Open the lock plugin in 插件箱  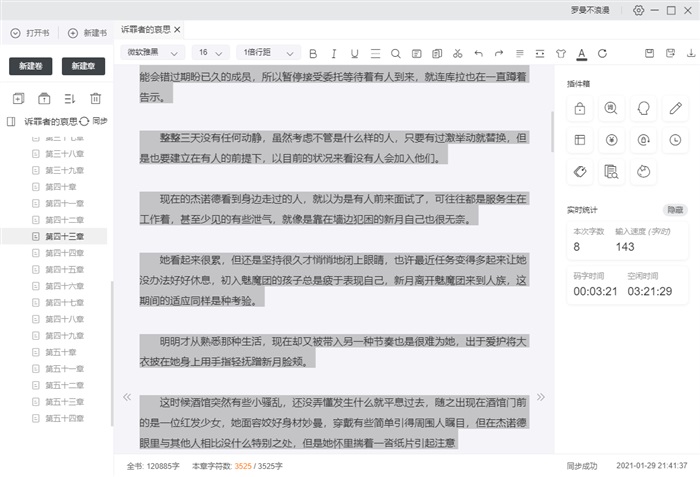pyautogui.click(x=579, y=108)
